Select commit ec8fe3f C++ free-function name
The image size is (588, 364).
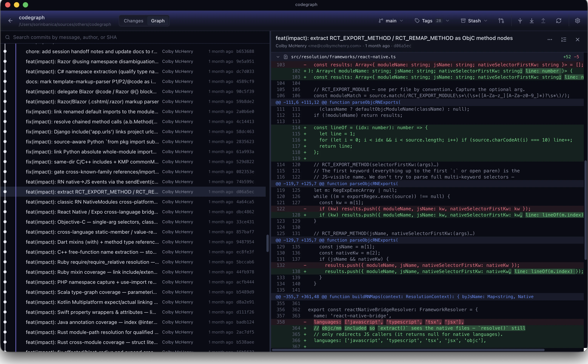tap(133, 252)
